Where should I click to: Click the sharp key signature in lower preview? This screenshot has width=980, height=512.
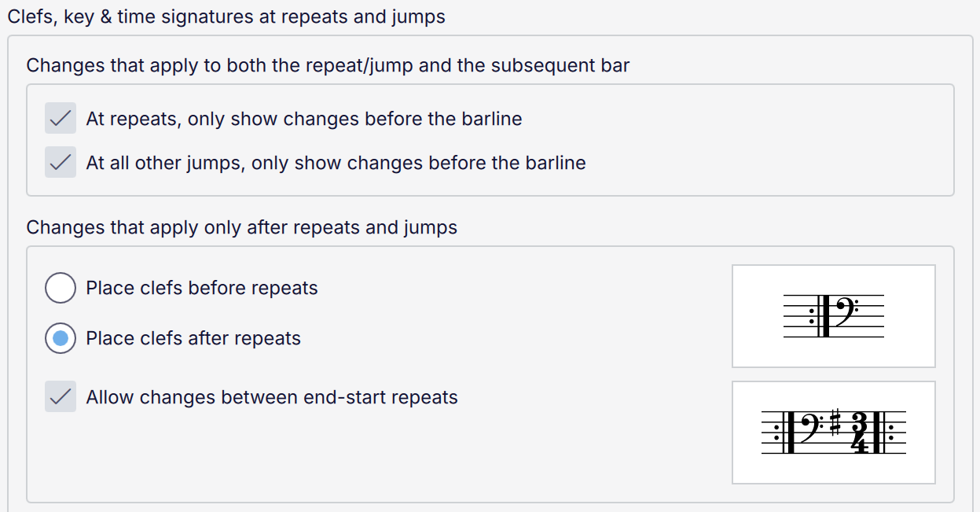(835, 423)
